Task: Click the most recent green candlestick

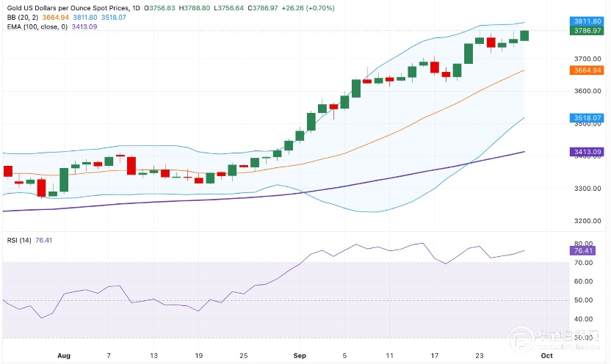Action: [x=524, y=36]
